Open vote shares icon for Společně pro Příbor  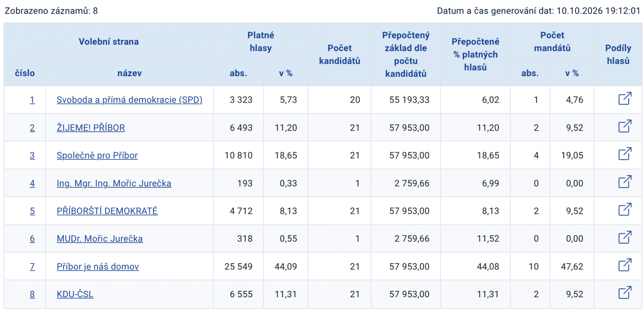[625, 153]
